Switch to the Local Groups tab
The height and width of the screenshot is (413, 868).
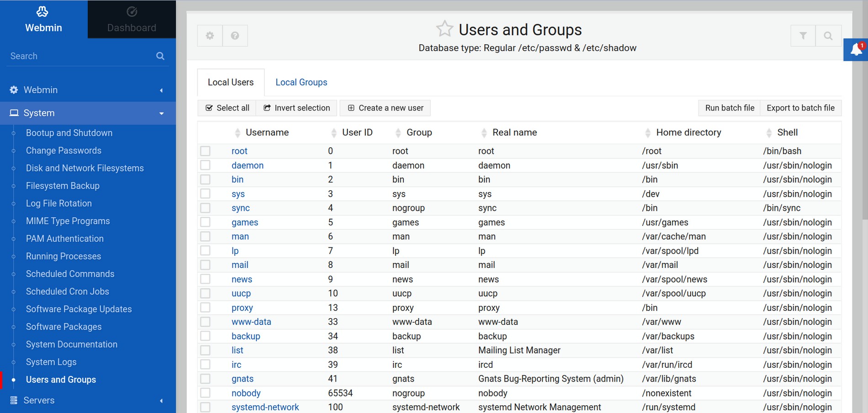click(x=301, y=82)
